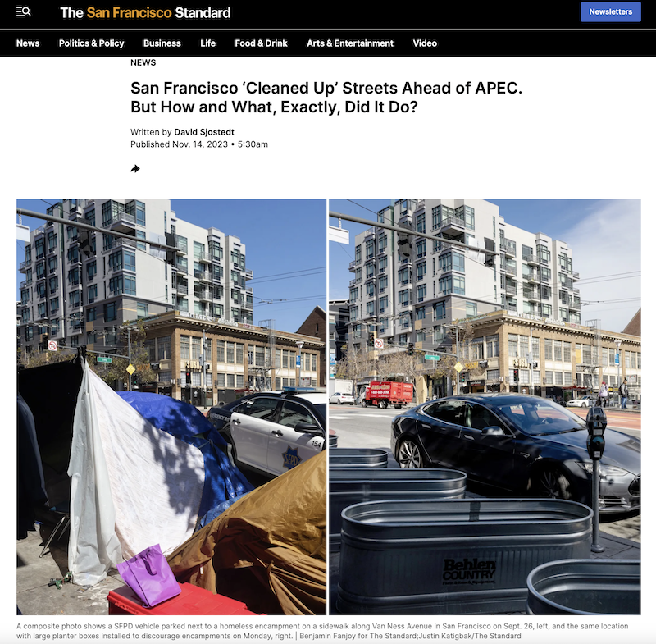Navigate to Food & Drink
Image resolution: width=656 pixels, height=644 pixels.
(261, 43)
